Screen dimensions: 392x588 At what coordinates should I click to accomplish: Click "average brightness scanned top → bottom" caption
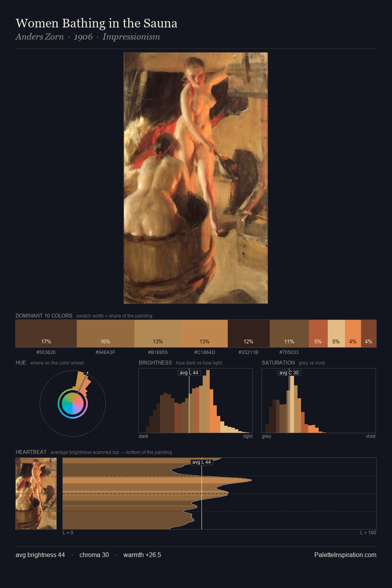[x=111, y=452]
